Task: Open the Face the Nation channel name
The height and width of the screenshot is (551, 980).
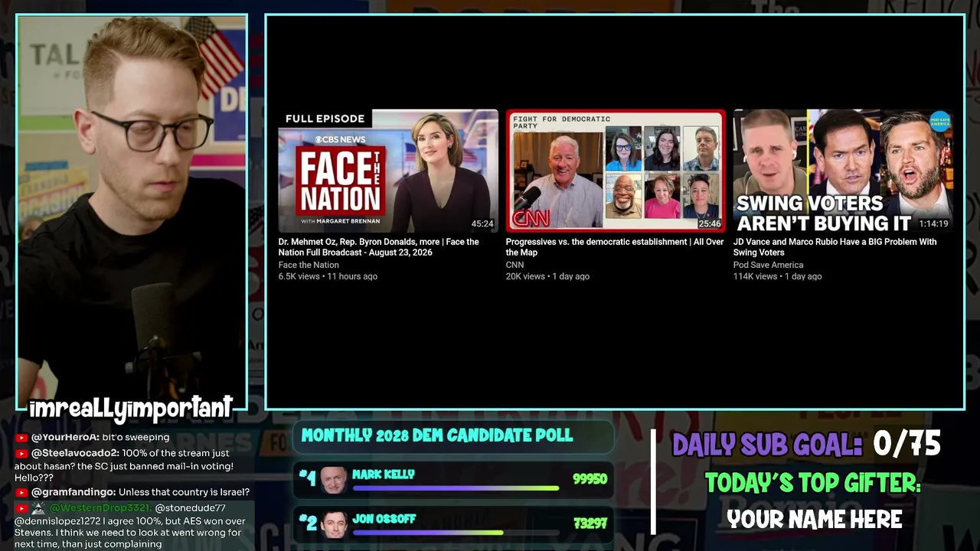Action: pos(309,266)
